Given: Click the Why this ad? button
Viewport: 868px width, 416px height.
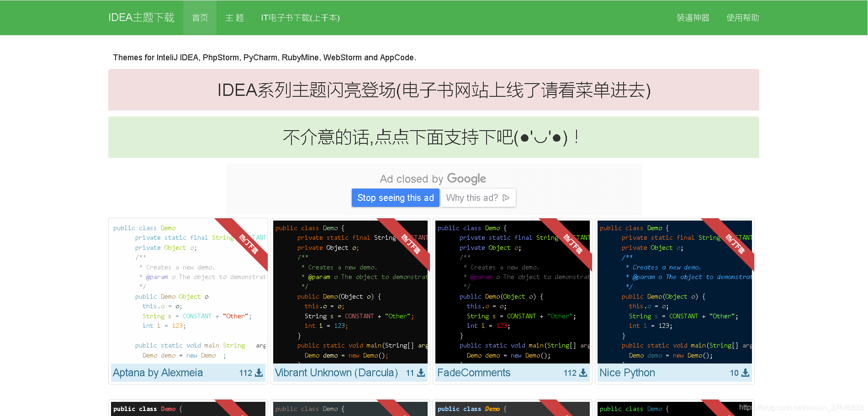Looking at the screenshot, I should (478, 198).
